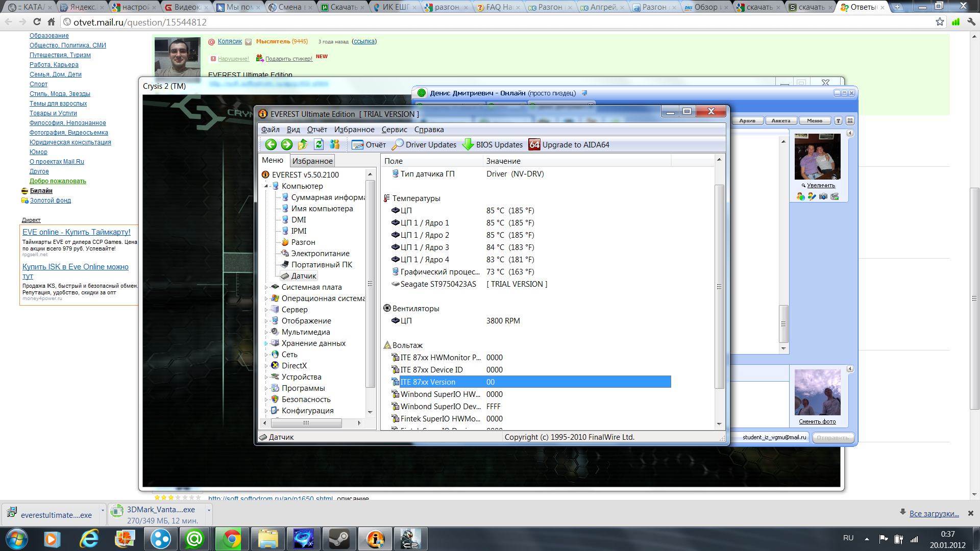
Task: Click Upgrade to AIDA64 button
Action: coord(569,145)
